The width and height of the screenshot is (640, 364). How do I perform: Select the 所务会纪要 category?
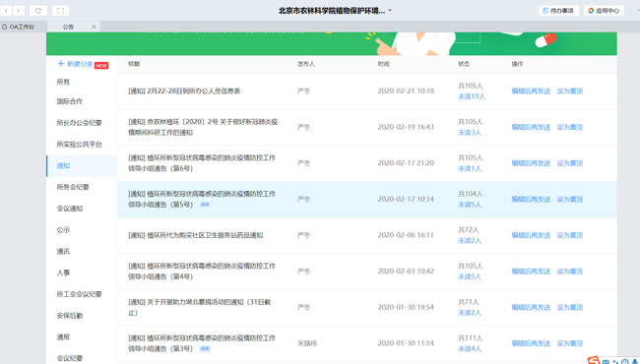point(73,187)
